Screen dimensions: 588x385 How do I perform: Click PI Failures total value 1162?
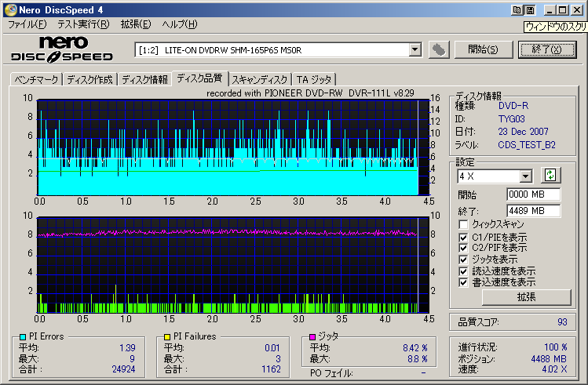pyautogui.click(x=271, y=369)
